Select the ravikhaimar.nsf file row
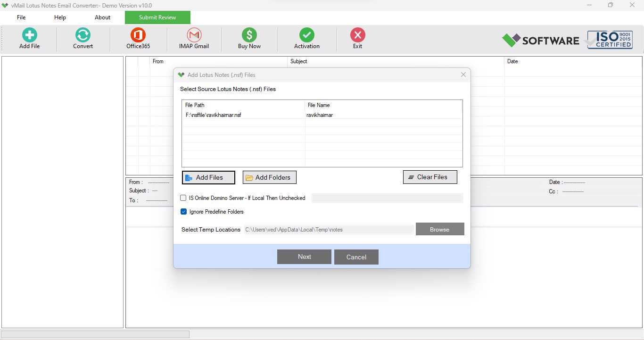 click(x=322, y=115)
